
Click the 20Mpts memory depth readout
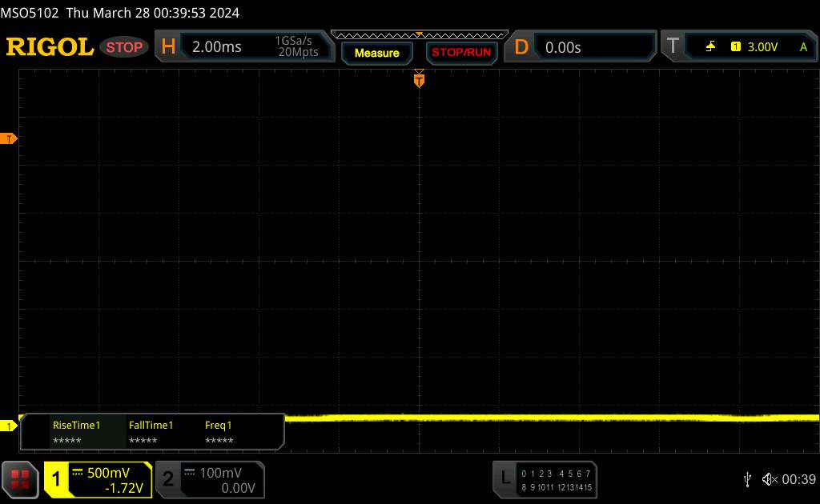[x=298, y=52]
